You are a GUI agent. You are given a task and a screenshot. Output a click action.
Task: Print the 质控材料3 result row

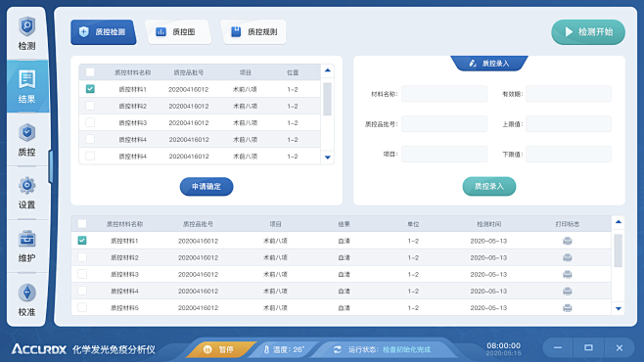coord(568,274)
